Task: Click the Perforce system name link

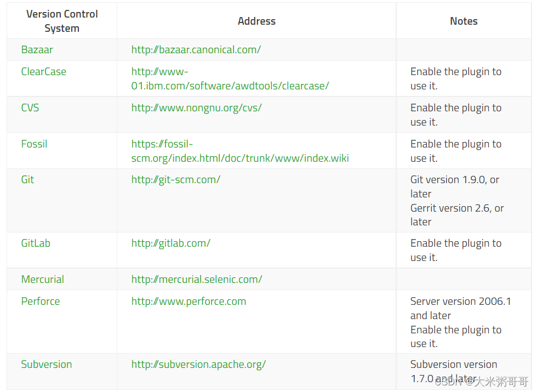Action: (x=41, y=301)
